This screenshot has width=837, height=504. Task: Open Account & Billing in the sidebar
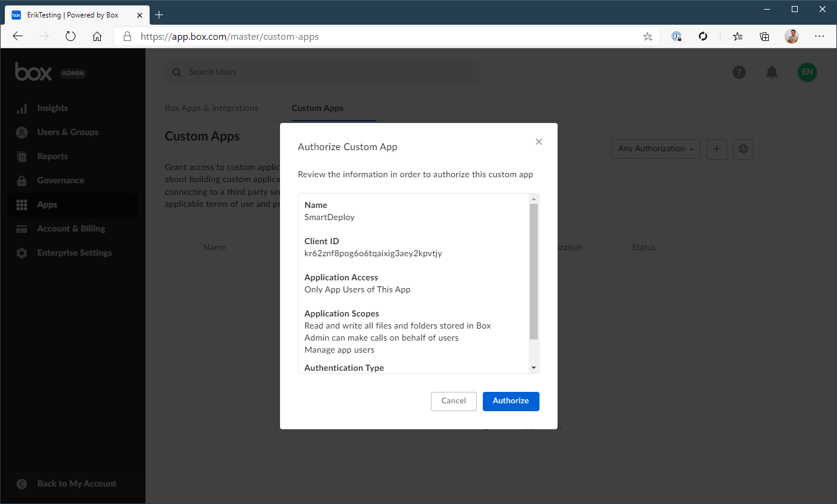point(72,229)
